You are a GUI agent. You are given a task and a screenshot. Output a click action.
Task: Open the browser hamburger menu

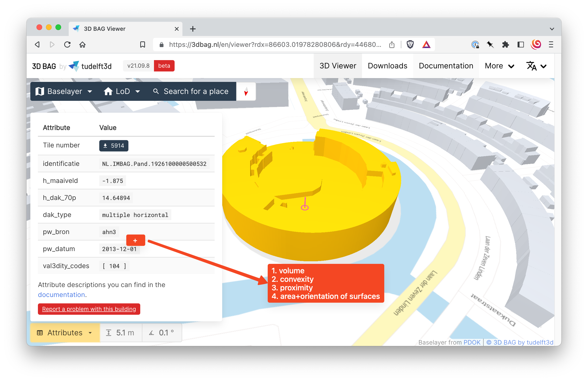(x=551, y=45)
